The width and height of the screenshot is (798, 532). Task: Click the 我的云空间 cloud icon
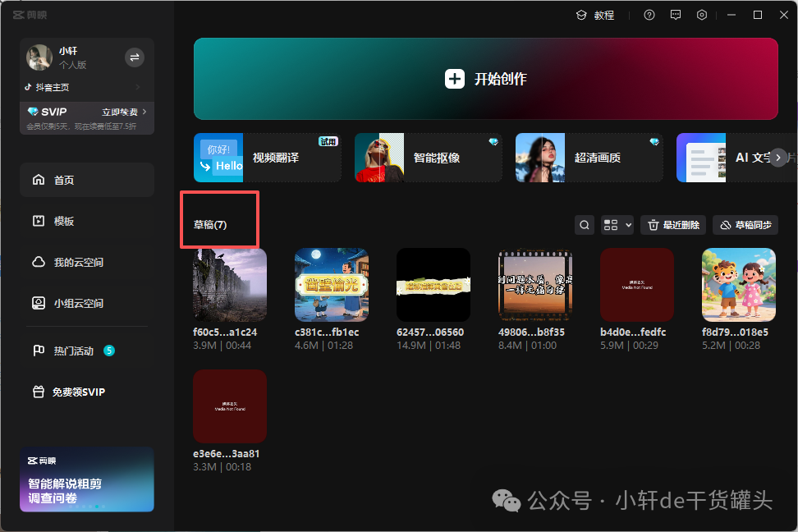[39, 262]
